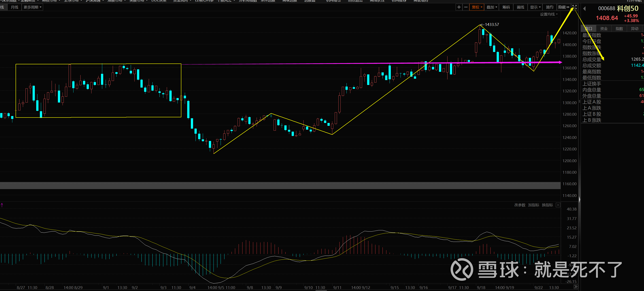Click the purple up arrow in indicator panel
Screen dimensions: 644x291
point(2,205)
